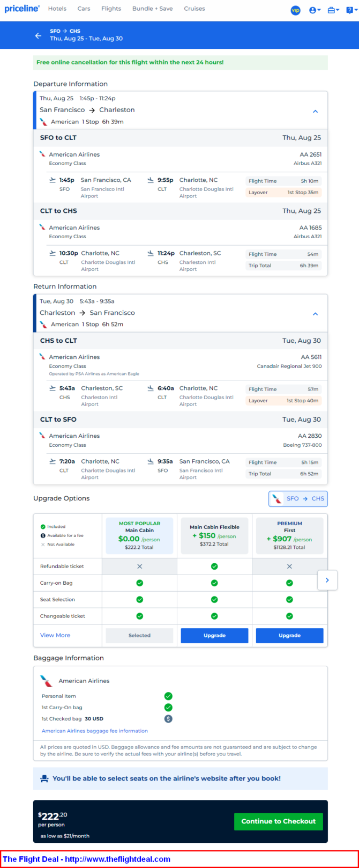359x868 pixels.
Task: Click the Boeing 737-800 aircraft label
Action: 302,445
